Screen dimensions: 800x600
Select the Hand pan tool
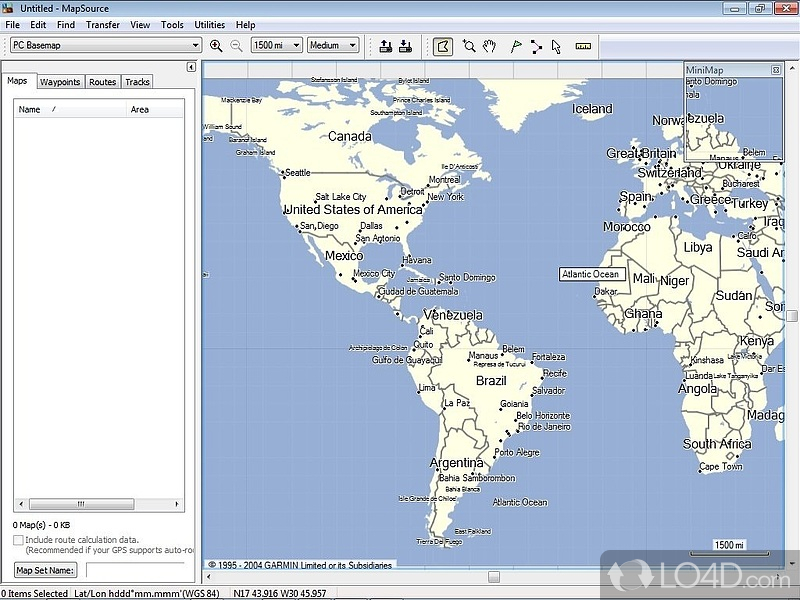490,45
